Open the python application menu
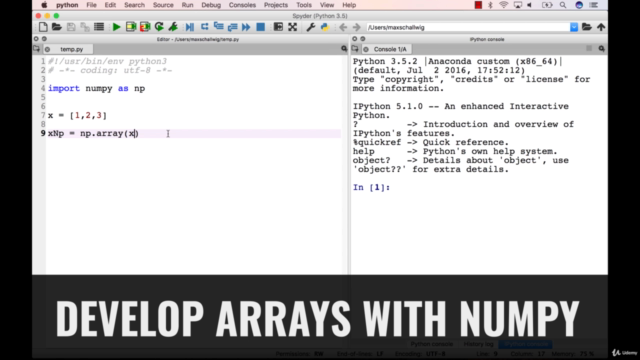 point(67,5)
